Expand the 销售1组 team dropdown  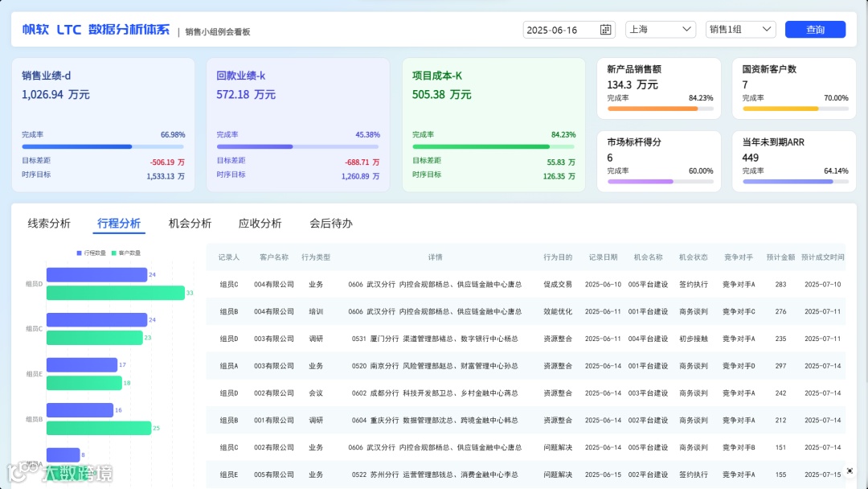click(x=741, y=29)
